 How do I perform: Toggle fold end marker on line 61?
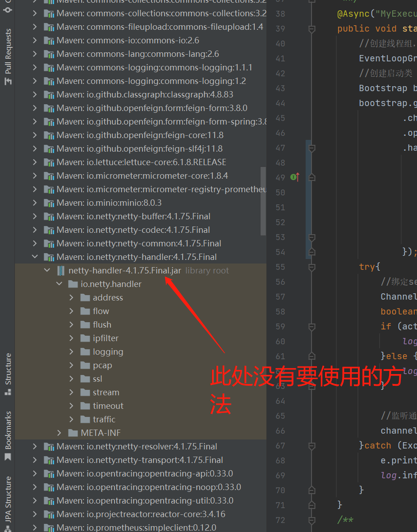[x=312, y=356]
